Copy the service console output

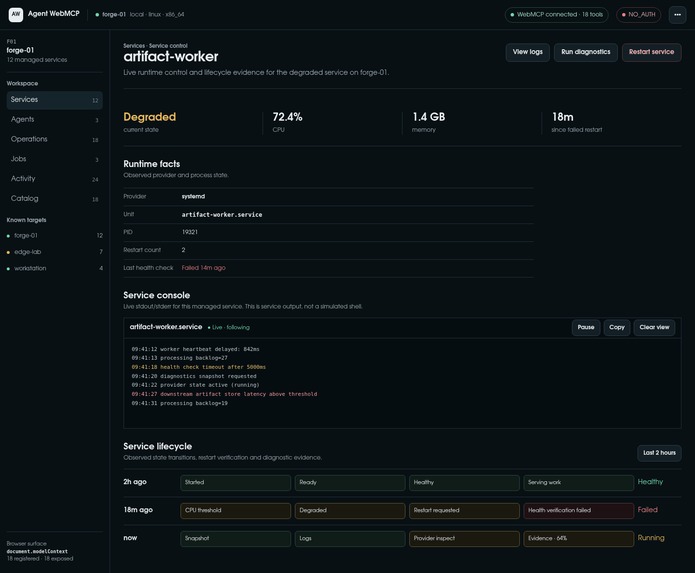click(x=617, y=327)
